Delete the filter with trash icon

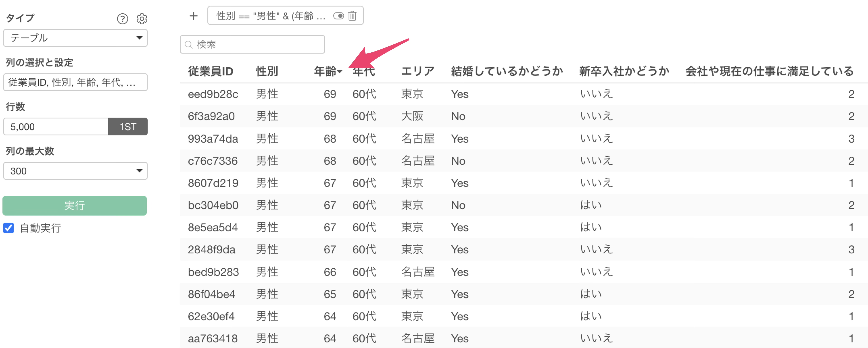coord(352,16)
